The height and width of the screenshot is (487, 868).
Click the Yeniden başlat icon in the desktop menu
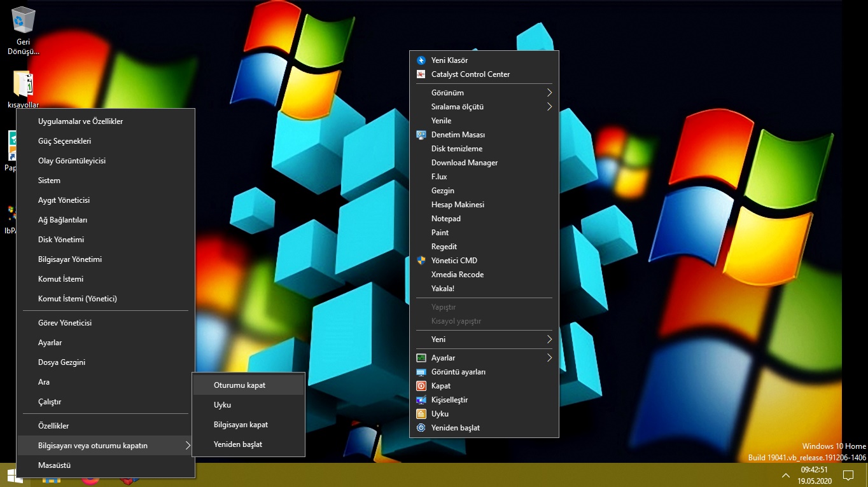tap(421, 428)
